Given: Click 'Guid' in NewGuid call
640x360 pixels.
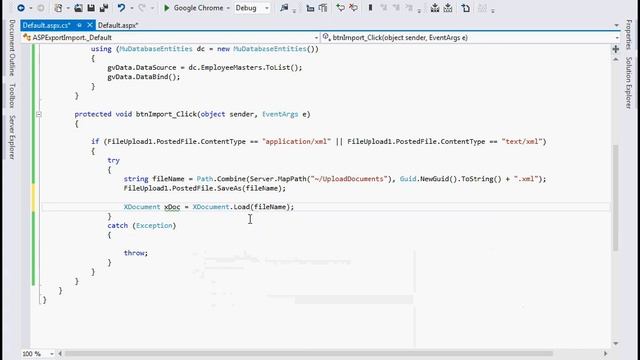Looking at the screenshot, I should 408,179.
